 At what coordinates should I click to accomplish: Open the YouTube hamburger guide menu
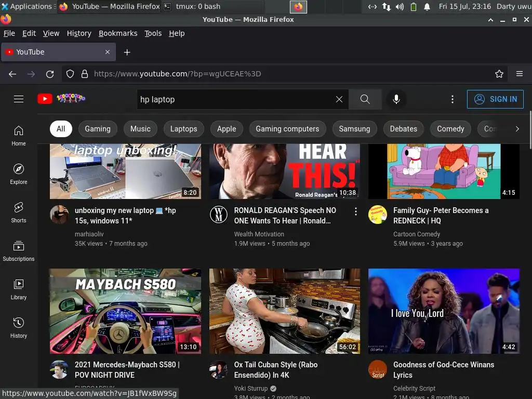coord(19,99)
